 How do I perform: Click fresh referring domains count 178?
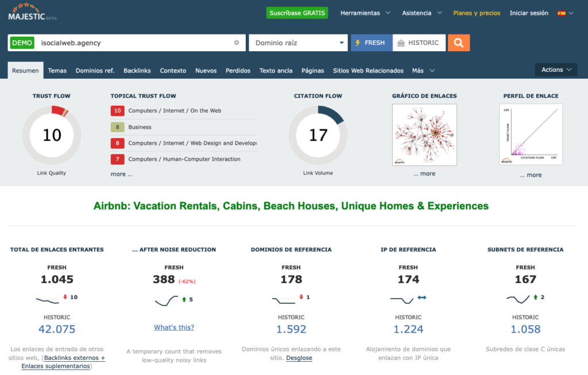coord(291,279)
